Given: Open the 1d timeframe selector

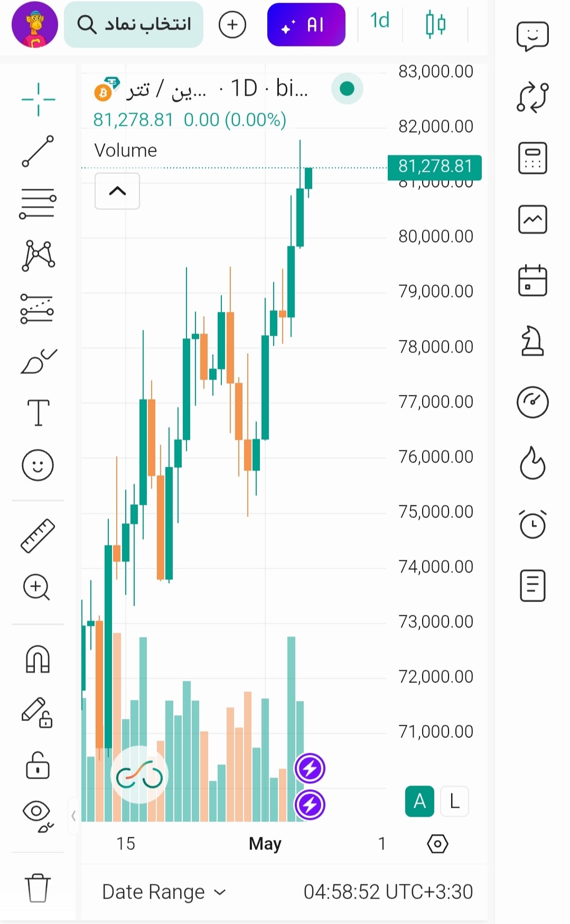Looking at the screenshot, I should (380, 21).
